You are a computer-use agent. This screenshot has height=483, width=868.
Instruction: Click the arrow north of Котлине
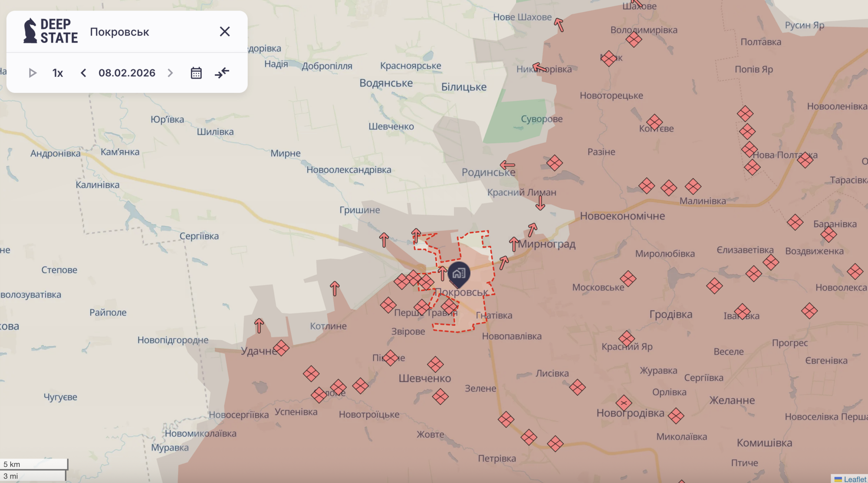point(334,288)
